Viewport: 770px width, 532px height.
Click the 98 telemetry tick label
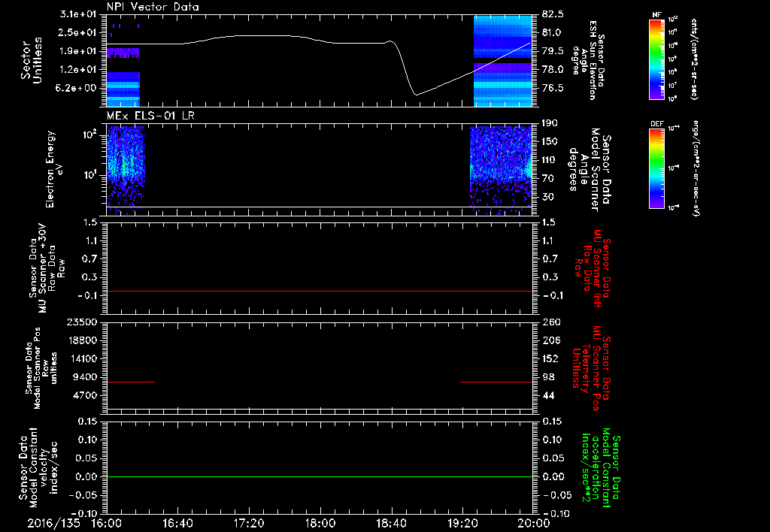click(548, 377)
